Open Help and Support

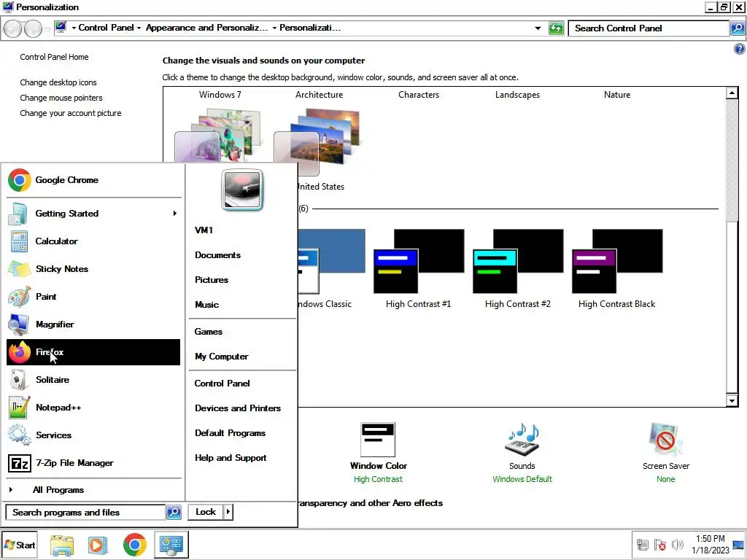click(x=231, y=458)
